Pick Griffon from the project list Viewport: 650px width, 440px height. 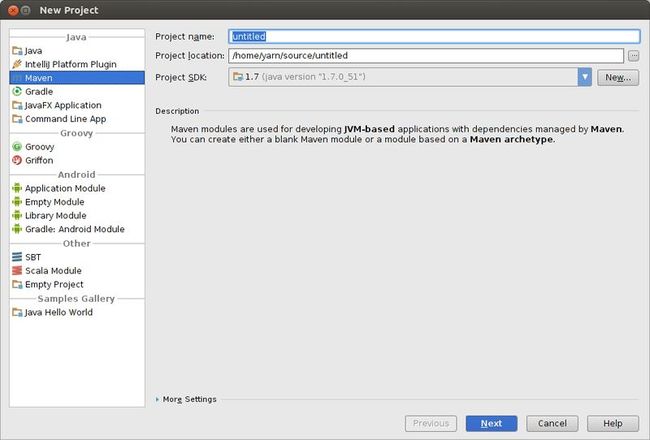point(77,160)
